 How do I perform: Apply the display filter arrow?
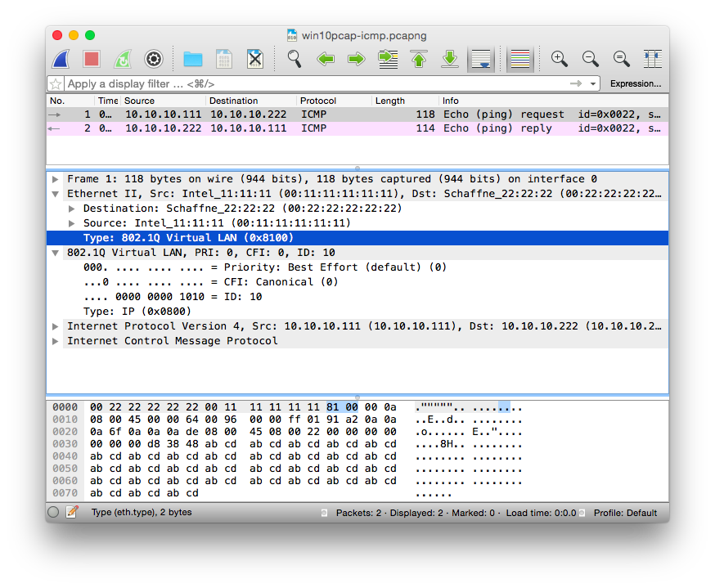(576, 83)
